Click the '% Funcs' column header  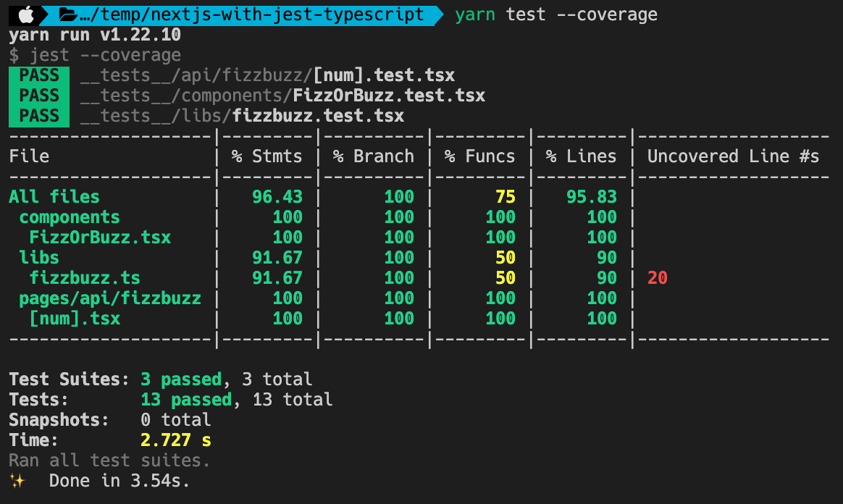coord(479,156)
